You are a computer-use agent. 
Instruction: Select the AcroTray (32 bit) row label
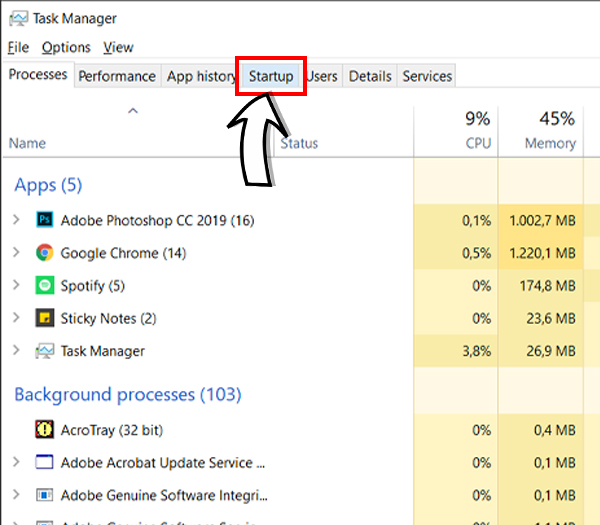pyautogui.click(x=112, y=430)
